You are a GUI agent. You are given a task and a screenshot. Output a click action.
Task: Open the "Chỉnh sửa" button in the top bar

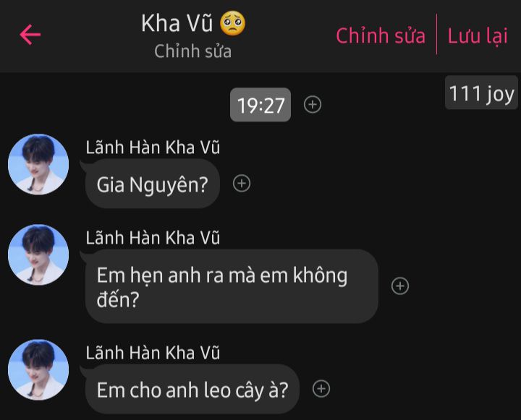tap(381, 35)
